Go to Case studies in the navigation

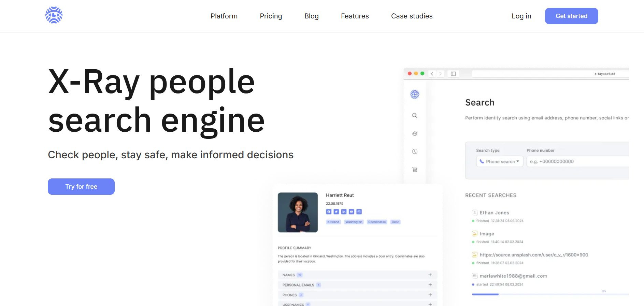pos(412,16)
